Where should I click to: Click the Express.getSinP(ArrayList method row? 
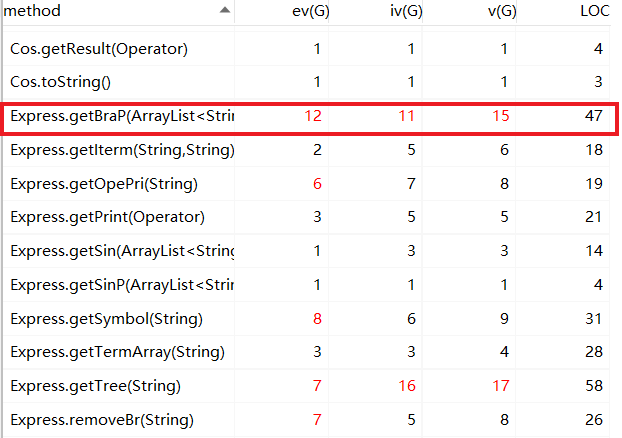[x=121, y=285]
